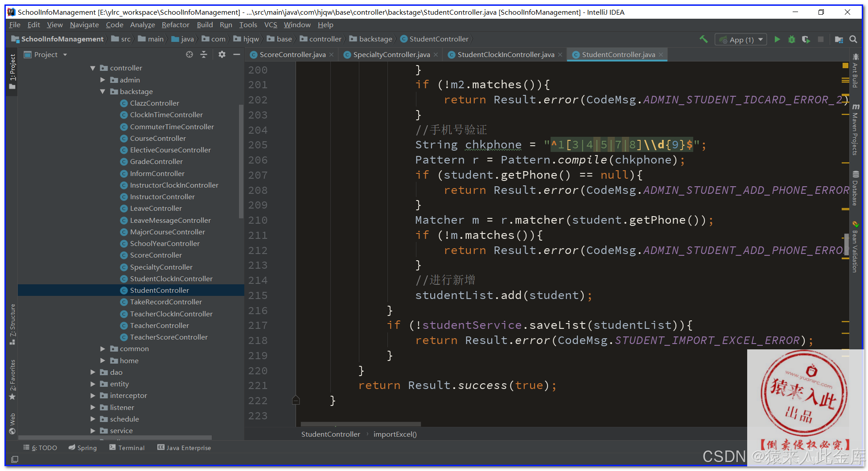Open the Refactor menu
Viewport: 868px width, 471px height.
175,25
